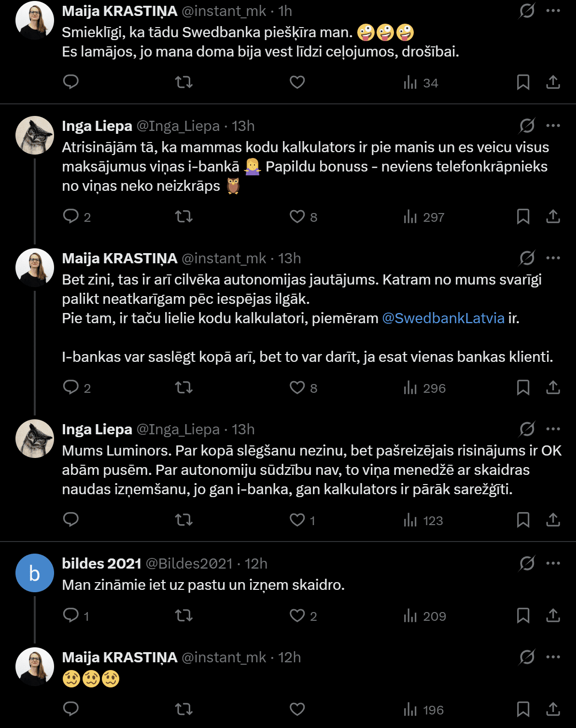Click Inga Liepa's owl profile picture
The image size is (576, 728).
(35, 135)
